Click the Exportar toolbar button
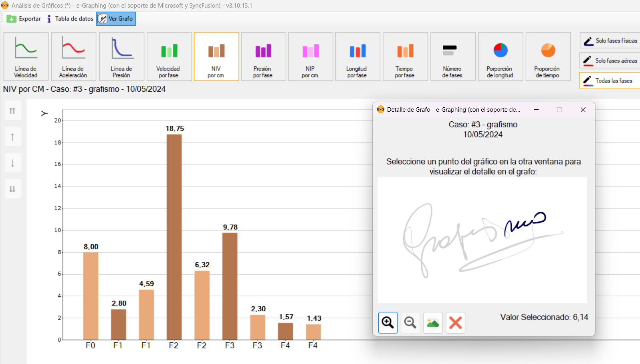Viewport: 640px width, 364px height. (x=24, y=19)
